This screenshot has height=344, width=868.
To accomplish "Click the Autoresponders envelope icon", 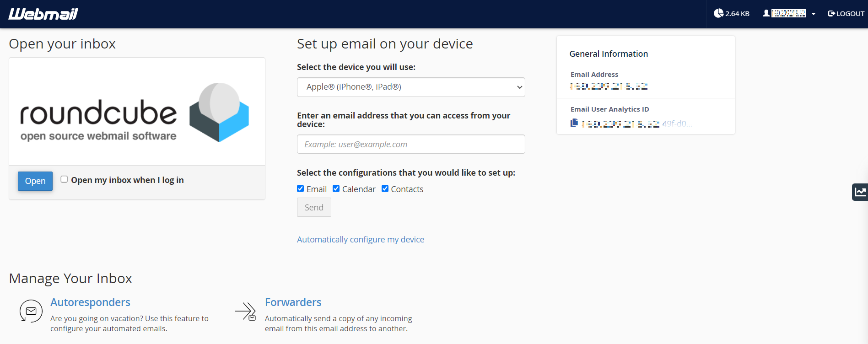I will pos(31,312).
